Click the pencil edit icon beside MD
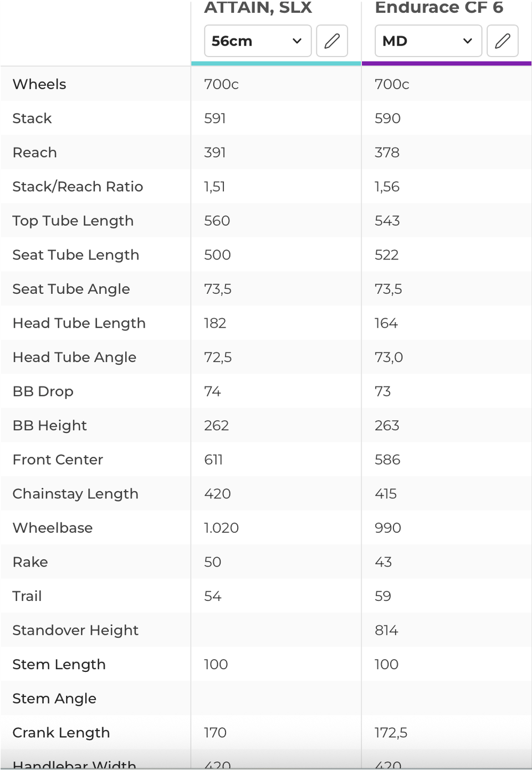Screen dimensions: 532x770 [x=503, y=41]
